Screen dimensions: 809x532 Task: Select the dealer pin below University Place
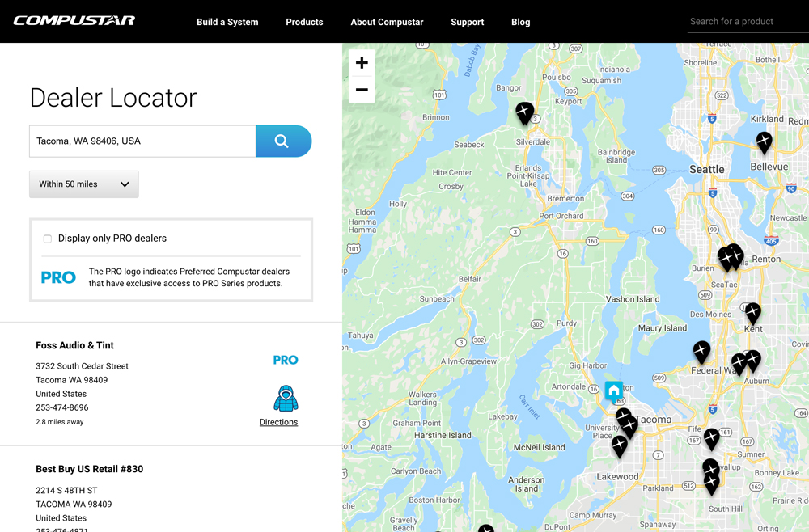pyautogui.click(x=619, y=446)
